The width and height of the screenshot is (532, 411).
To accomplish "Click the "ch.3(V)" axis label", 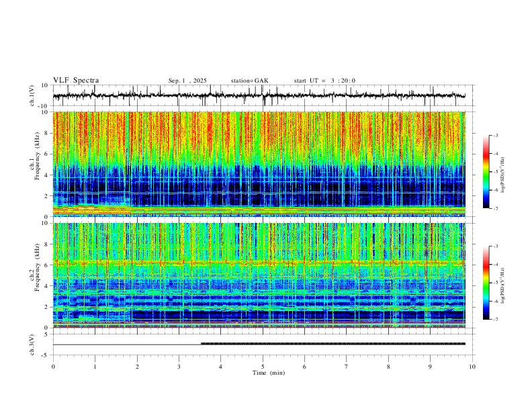I will [x=32, y=345].
